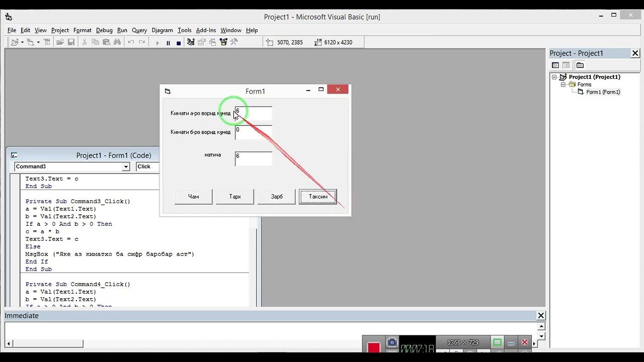Click the Чам button on Form1
Screen dimensions: 644x362
(x=193, y=197)
